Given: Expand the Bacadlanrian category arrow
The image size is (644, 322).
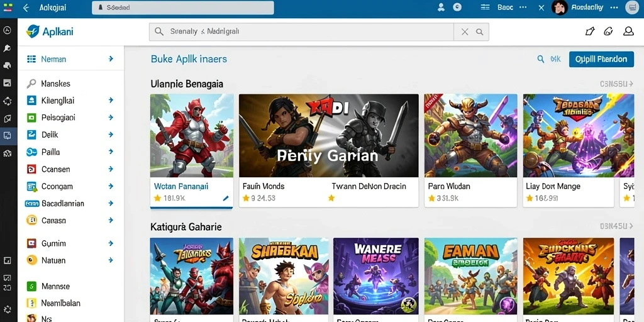Looking at the screenshot, I should click(111, 203).
